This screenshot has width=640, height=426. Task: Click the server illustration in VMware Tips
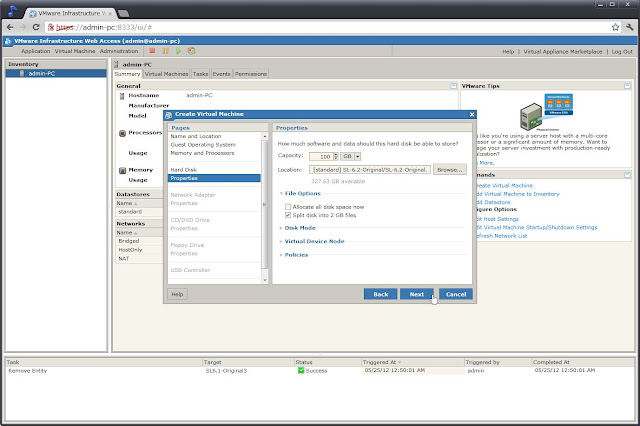pos(546,112)
